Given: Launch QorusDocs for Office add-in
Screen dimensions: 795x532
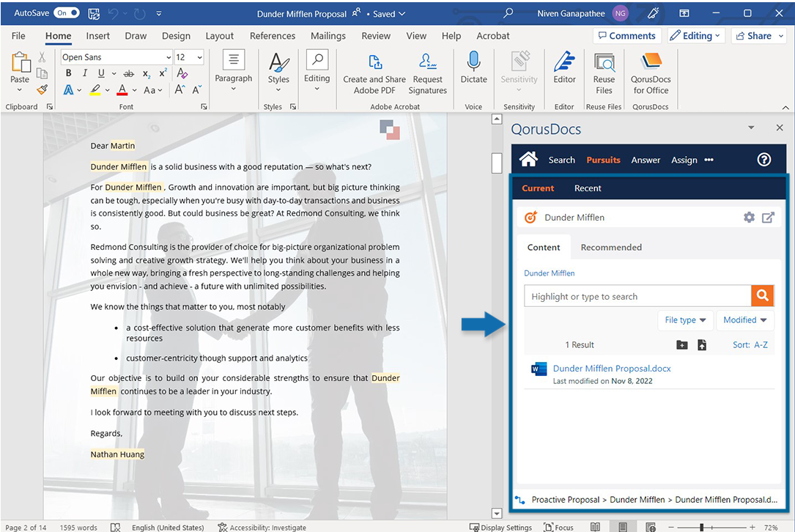Looking at the screenshot, I should pyautogui.click(x=651, y=74).
